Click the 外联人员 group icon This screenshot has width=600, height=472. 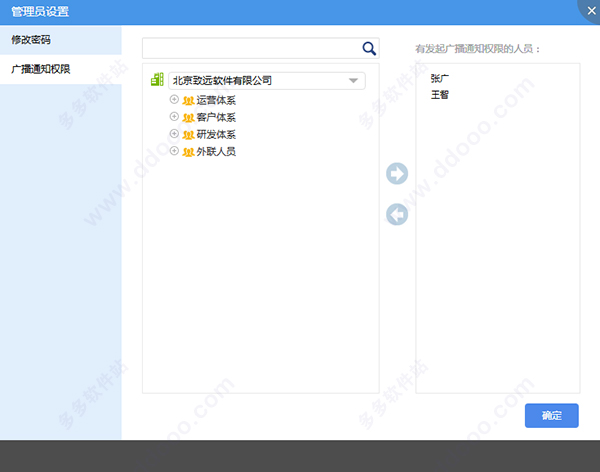[188, 152]
